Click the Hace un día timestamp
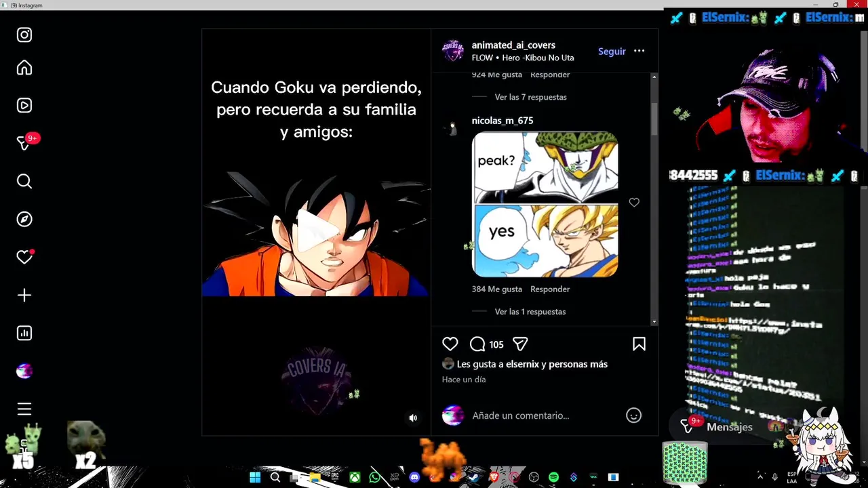Viewport: 868px width, 488px height. pyautogui.click(x=464, y=380)
